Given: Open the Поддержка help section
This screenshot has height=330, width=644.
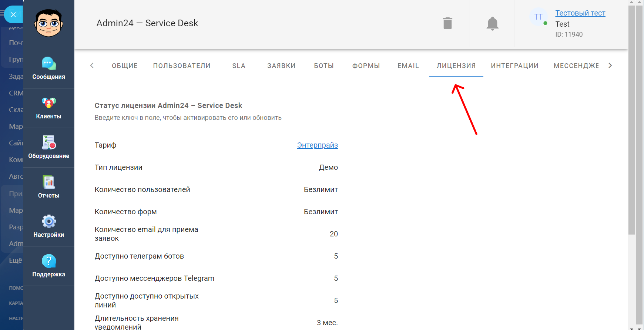Looking at the screenshot, I should (48, 266).
